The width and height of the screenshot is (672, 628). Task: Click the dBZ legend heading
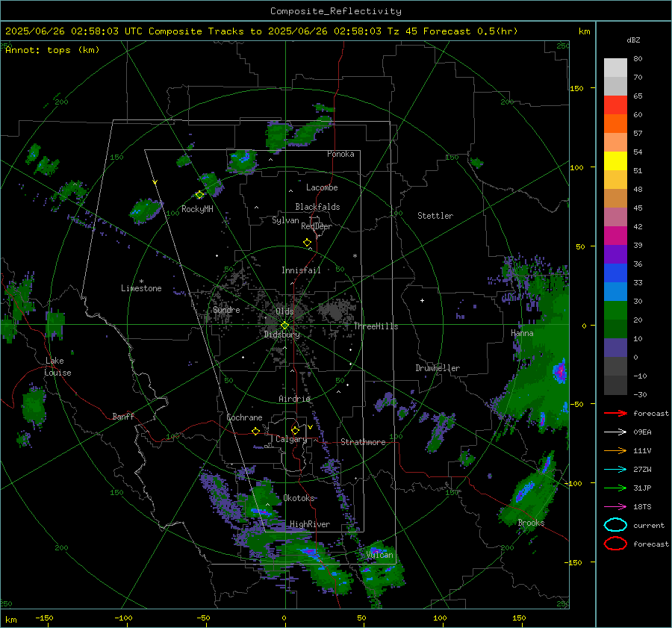point(633,40)
